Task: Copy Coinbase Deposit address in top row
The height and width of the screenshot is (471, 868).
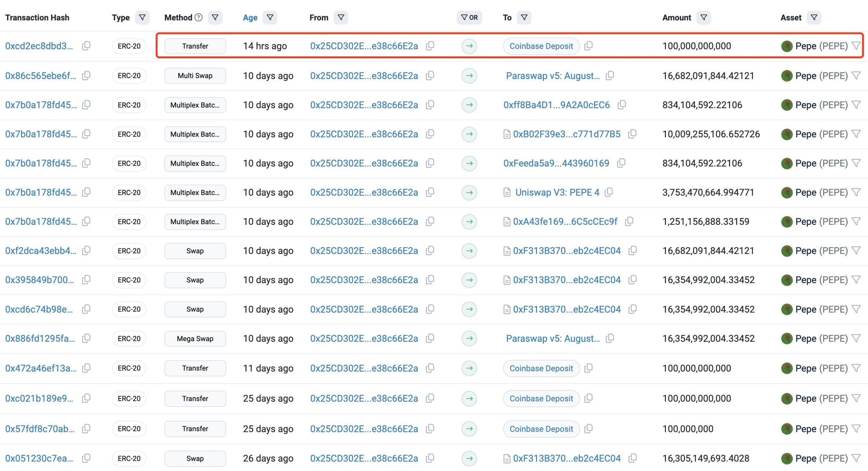Action: tap(589, 46)
